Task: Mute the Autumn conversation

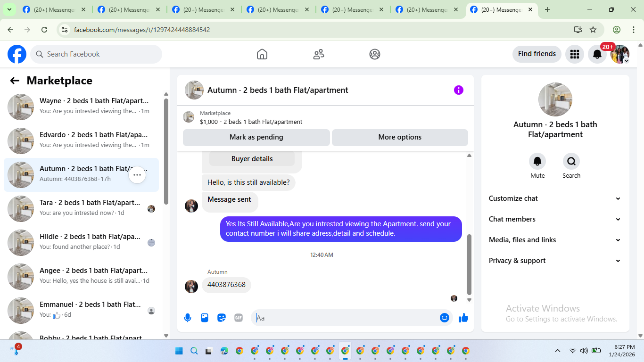Action: pyautogui.click(x=537, y=162)
